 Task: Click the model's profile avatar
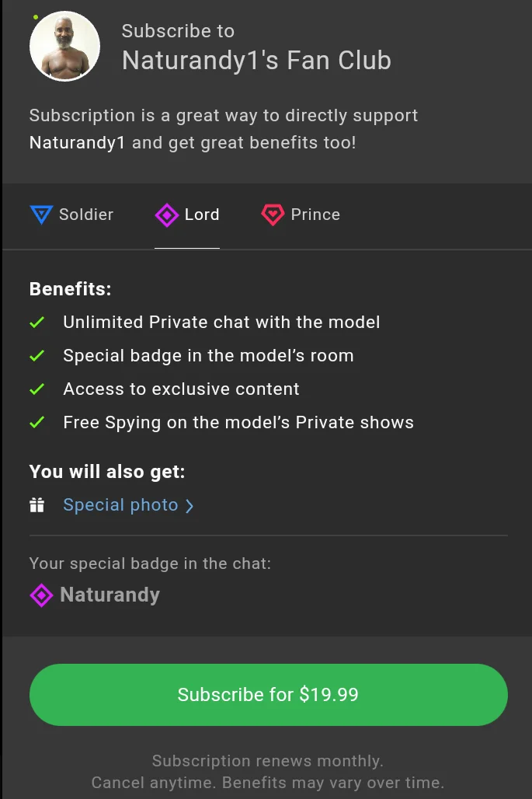pyautogui.click(x=64, y=47)
